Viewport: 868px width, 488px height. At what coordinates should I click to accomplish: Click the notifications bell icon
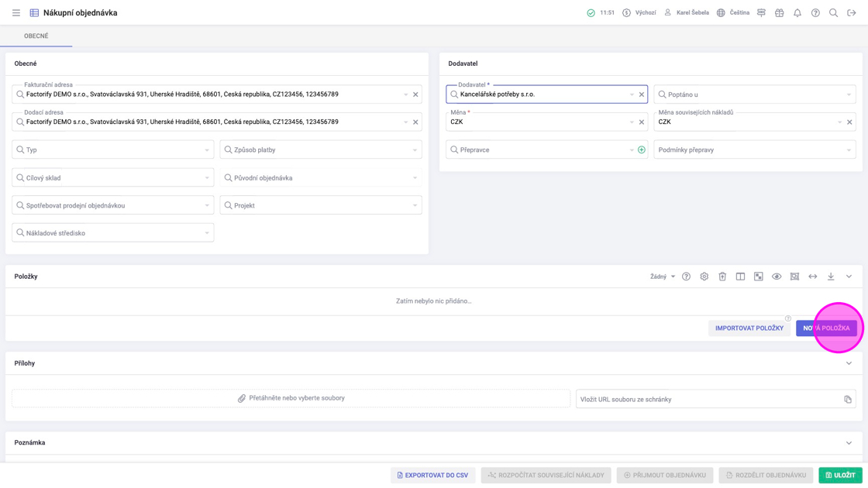797,13
